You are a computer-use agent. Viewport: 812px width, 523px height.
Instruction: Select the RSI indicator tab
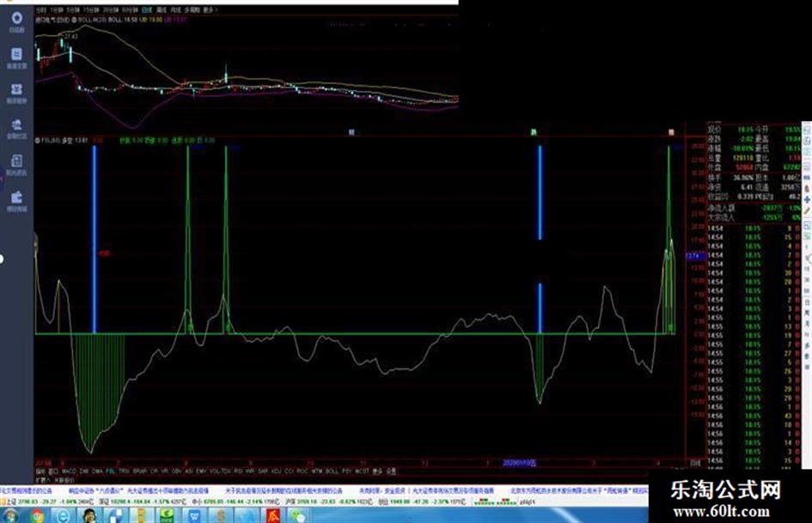pos(239,471)
